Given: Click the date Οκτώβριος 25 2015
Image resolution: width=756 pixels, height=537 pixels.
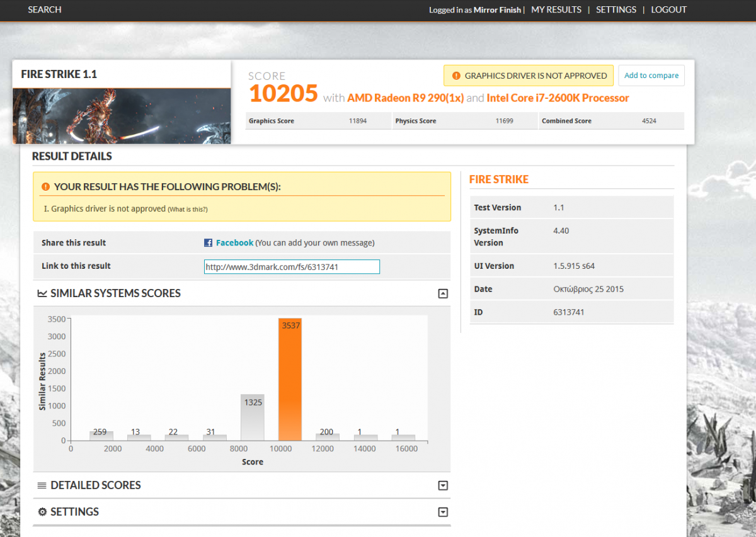Looking at the screenshot, I should click(588, 290).
